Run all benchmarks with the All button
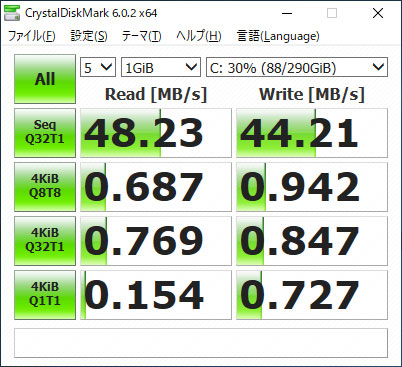Screen dimensions: 402x367 coord(45,79)
